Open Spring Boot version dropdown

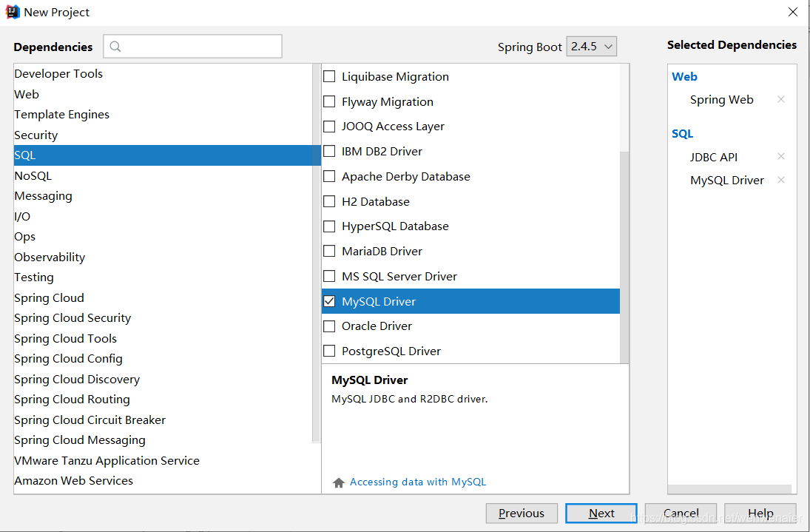(592, 47)
